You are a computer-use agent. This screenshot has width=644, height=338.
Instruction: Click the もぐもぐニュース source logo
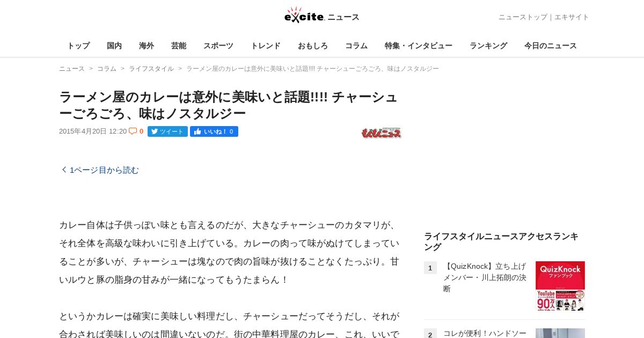[382, 133]
